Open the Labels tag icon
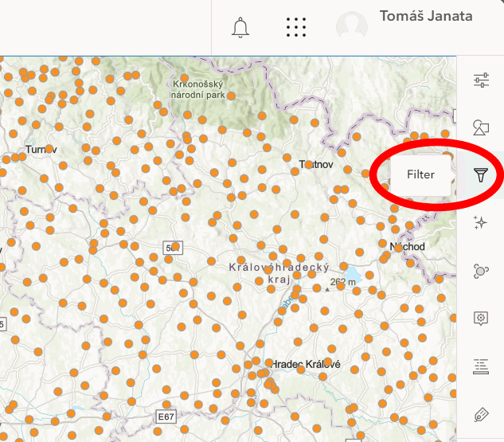This screenshot has width=504, height=442. tap(481, 414)
